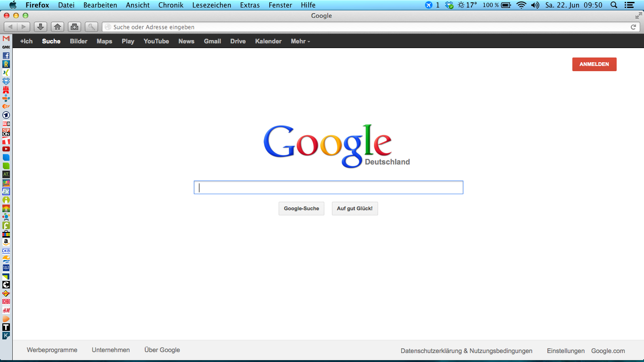The width and height of the screenshot is (644, 362).
Task: Open the Lesezeichen menu
Action: click(x=212, y=5)
